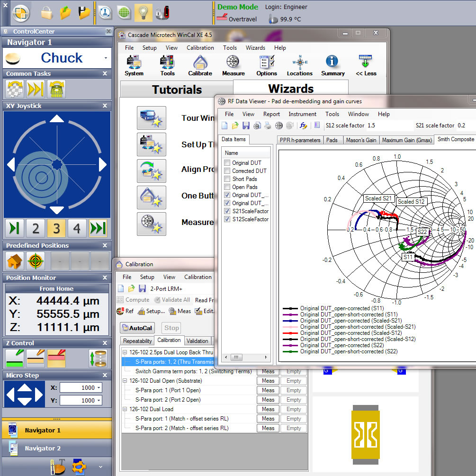Click the Z Control vertical arrows cylinder icon
The width and height of the screenshot is (476, 476).
98,358
